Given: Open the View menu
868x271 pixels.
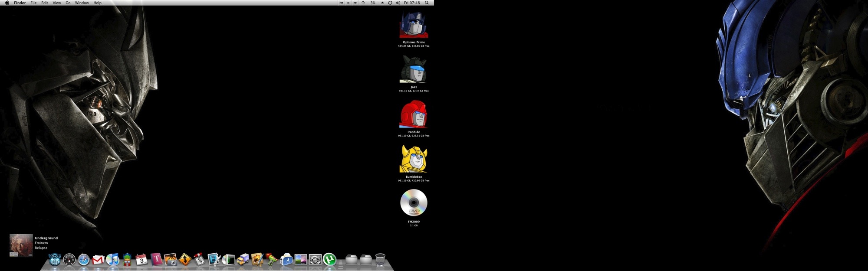Looking at the screenshot, I should coord(57,3).
